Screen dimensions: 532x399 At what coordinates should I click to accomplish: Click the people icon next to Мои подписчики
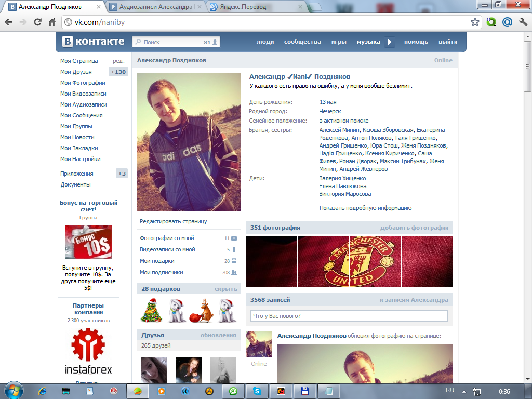click(x=234, y=272)
